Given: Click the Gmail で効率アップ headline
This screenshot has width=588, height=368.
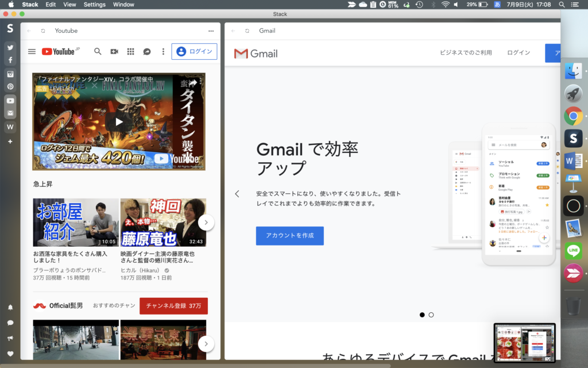Looking at the screenshot, I should (307, 159).
